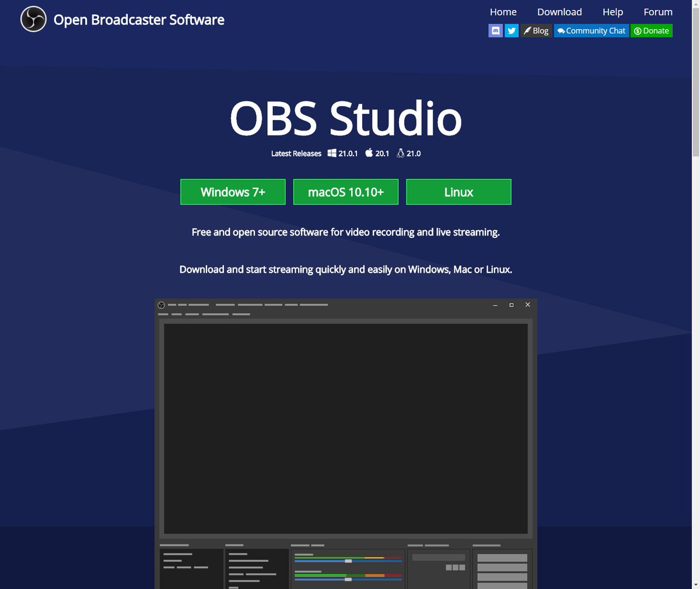Go to Home page

(x=503, y=12)
